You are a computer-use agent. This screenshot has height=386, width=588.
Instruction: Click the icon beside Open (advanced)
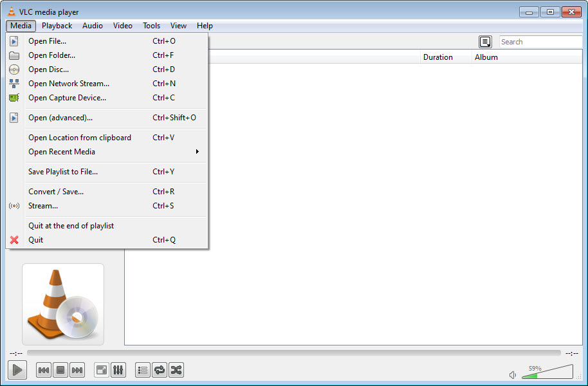(x=14, y=118)
